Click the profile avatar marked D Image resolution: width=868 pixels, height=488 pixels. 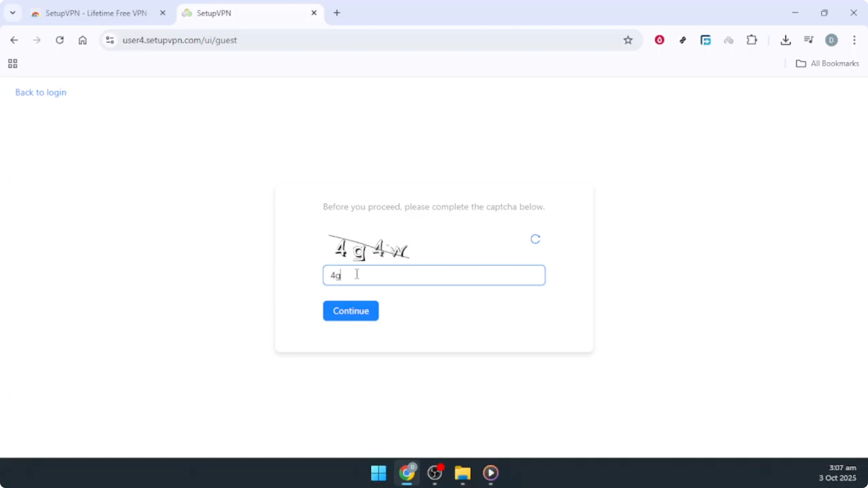[x=832, y=40]
